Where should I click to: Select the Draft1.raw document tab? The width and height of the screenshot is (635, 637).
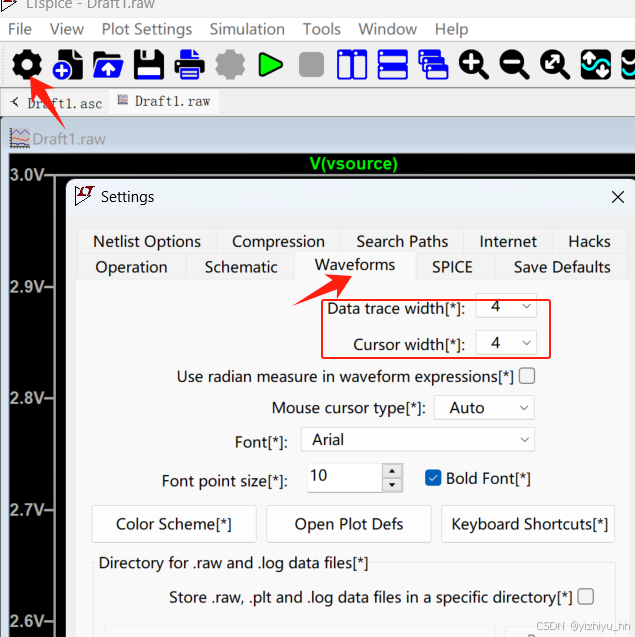pos(164,102)
